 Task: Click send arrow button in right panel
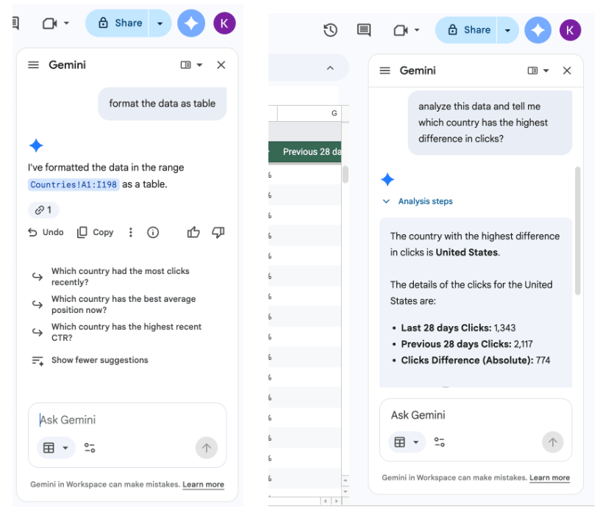point(553,442)
